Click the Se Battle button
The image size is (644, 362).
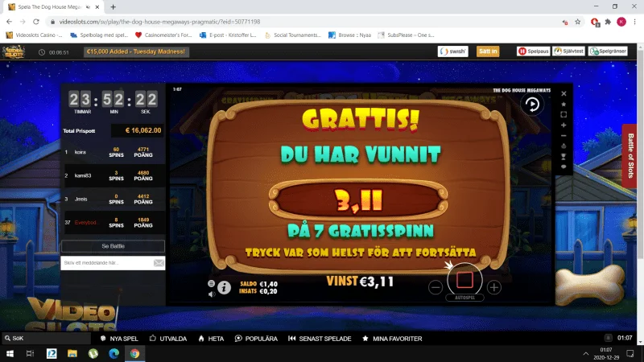click(113, 246)
